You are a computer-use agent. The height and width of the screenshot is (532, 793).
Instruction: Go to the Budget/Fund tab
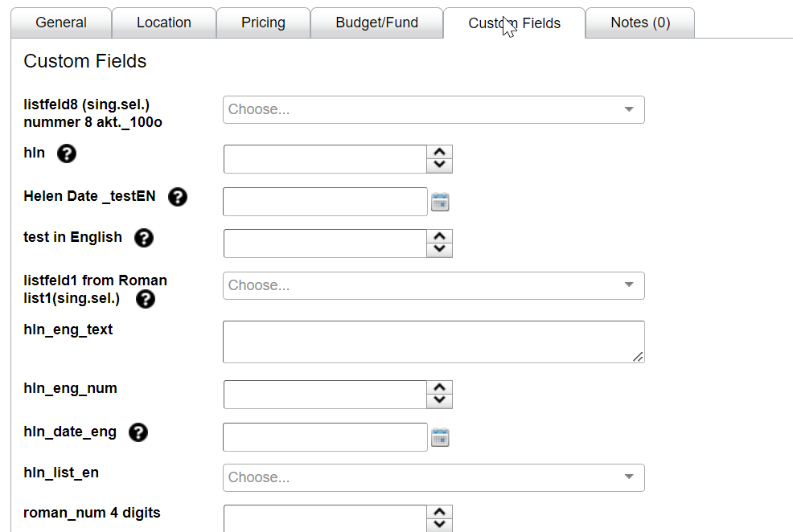pyautogui.click(x=376, y=23)
